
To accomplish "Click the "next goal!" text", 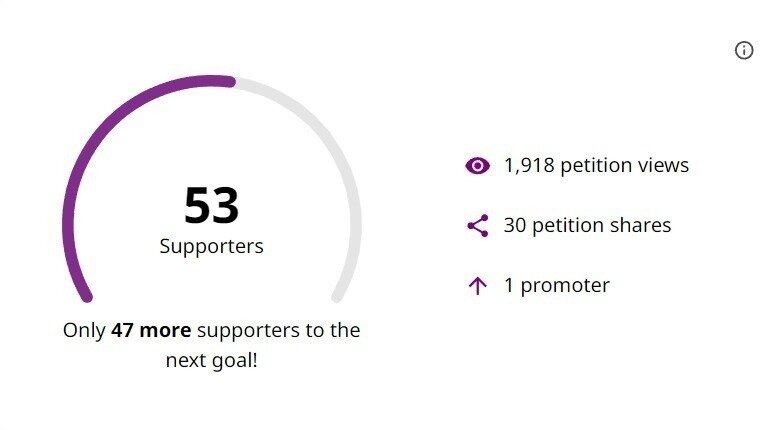I will point(212,360).
